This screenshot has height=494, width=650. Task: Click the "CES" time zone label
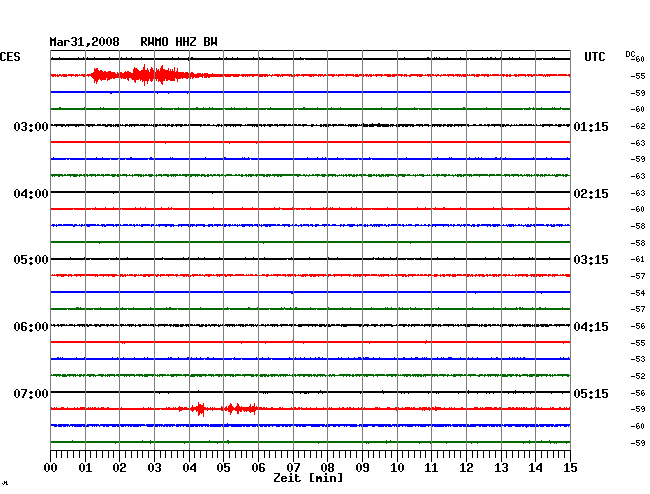(x=10, y=57)
